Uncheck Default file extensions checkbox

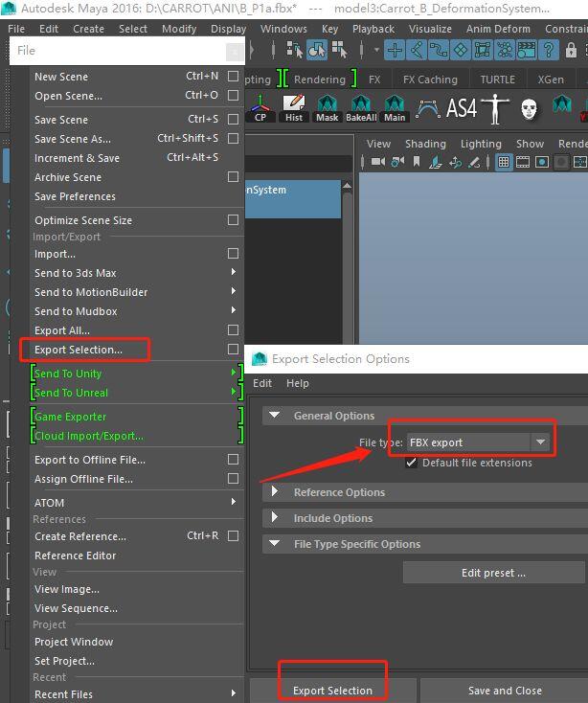[x=411, y=463]
